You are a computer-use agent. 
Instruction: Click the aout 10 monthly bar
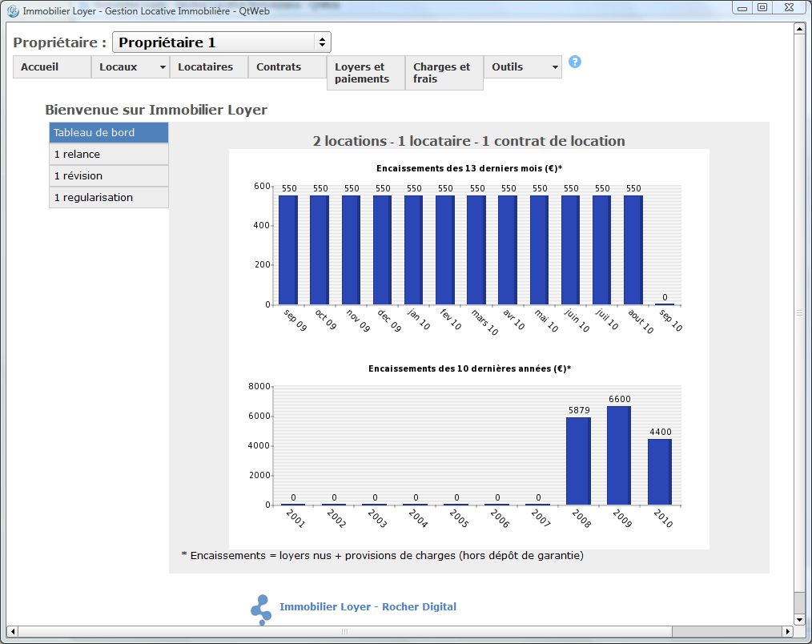[633, 250]
